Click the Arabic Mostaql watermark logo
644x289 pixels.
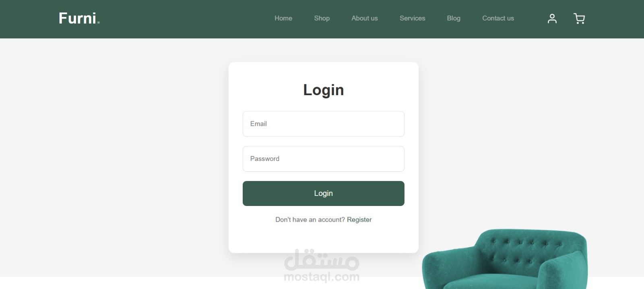[x=322, y=260]
